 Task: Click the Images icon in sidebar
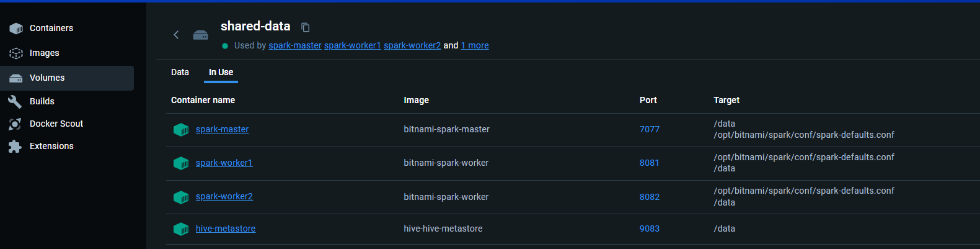(x=16, y=53)
